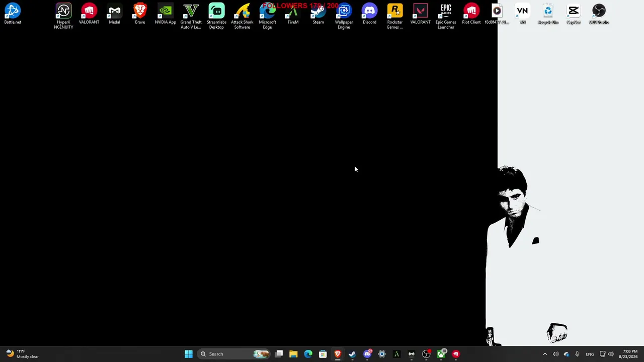644x362 pixels.
Task: Select the Grand Theft Auto V desktop icon
Action: pyautogui.click(x=191, y=16)
